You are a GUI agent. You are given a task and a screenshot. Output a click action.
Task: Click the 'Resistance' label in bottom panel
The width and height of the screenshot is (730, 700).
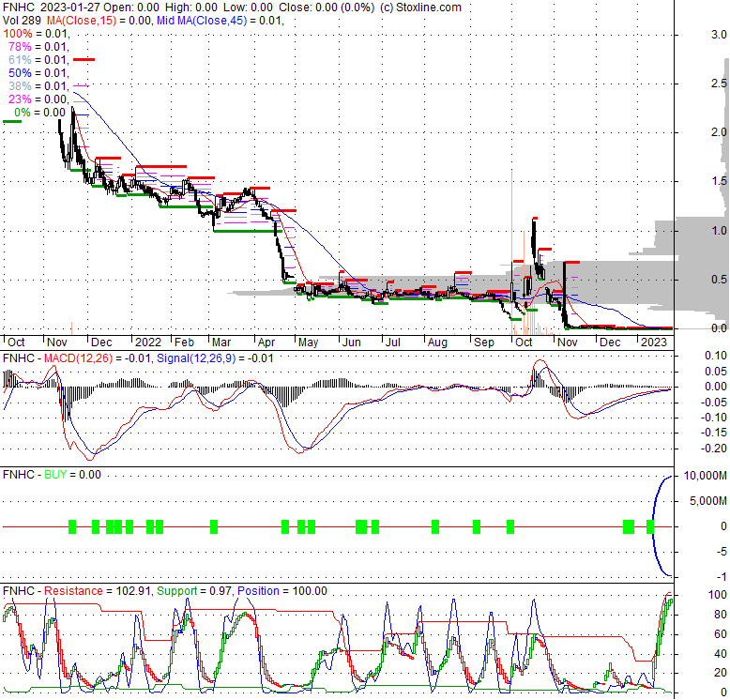73,591
